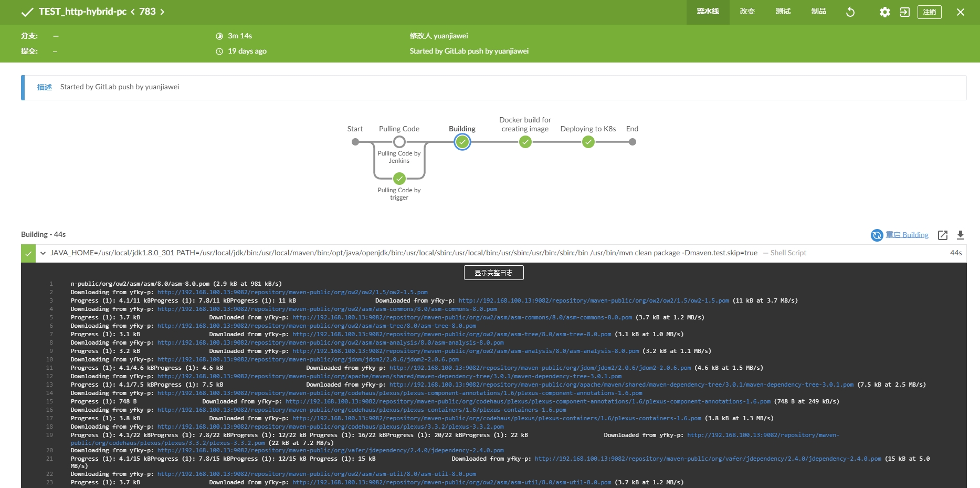Viewport: 980px width, 488px height.
Task: Close the pipeline run view
Action: pyautogui.click(x=961, y=12)
